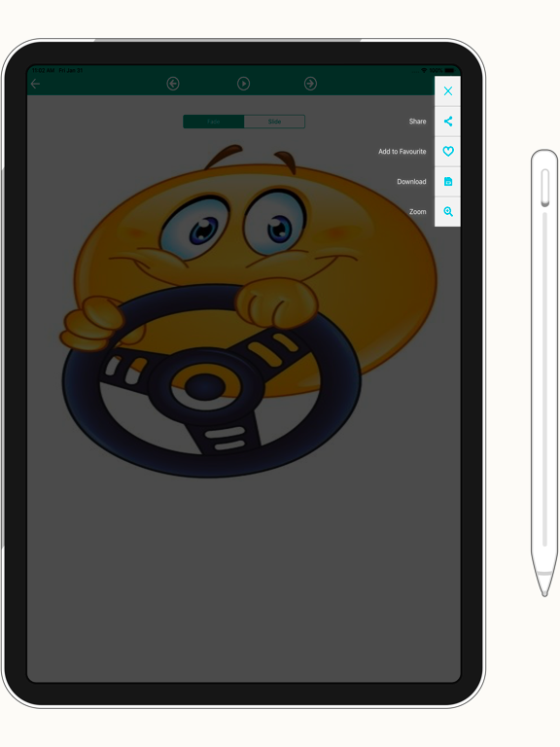Click the Share text label
Image resolution: width=560 pixels, height=747 pixels.
[418, 121]
